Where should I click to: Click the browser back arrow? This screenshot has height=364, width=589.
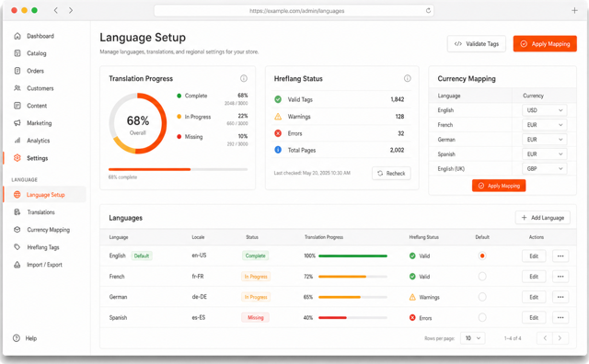pos(55,10)
